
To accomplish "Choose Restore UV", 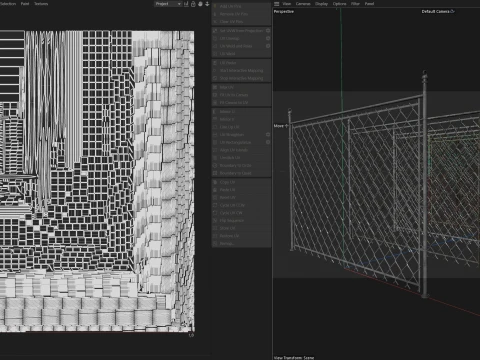I will coord(241,236).
